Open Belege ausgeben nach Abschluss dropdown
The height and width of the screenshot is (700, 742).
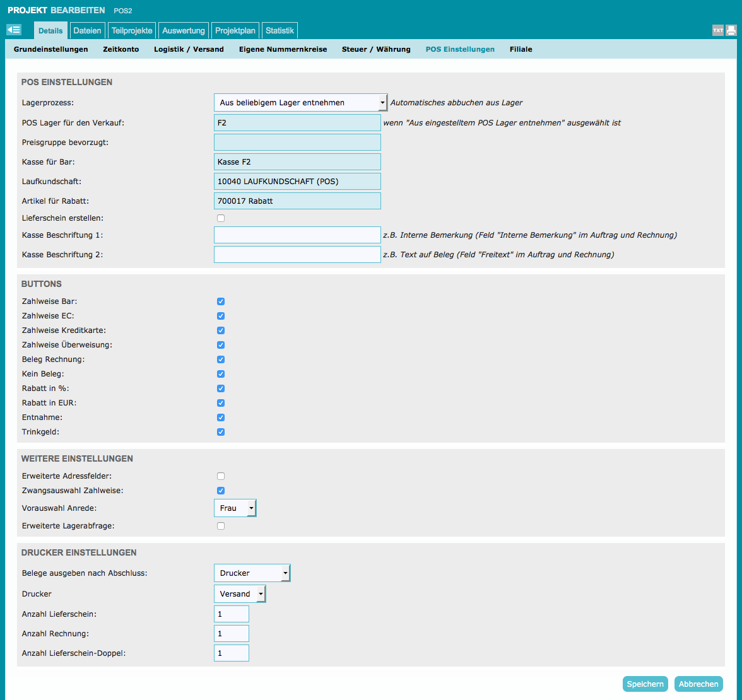252,573
